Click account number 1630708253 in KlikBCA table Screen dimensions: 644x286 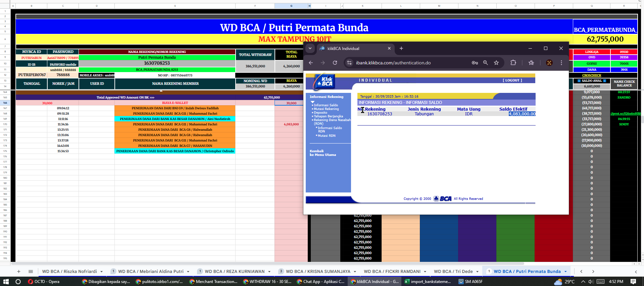point(380,114)
